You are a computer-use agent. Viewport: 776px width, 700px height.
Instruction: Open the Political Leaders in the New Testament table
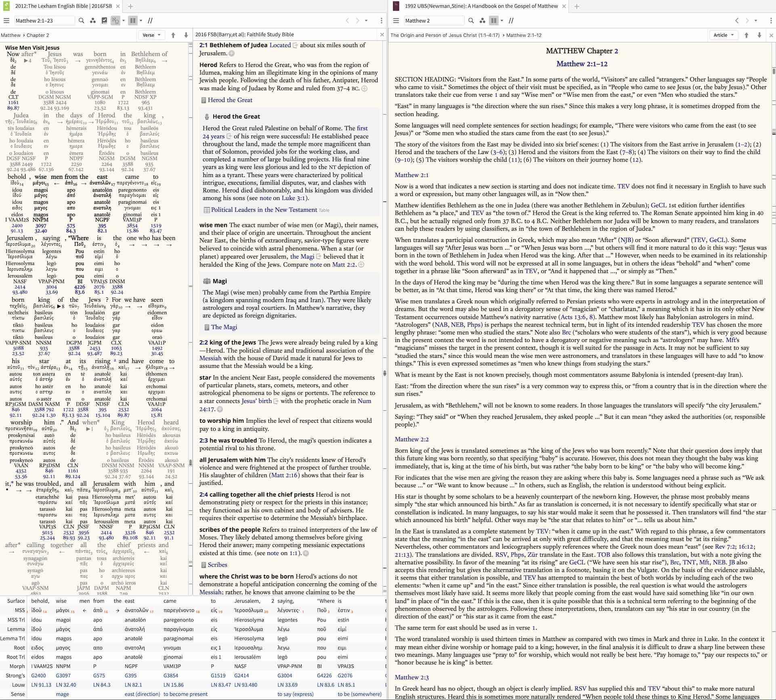264,210
